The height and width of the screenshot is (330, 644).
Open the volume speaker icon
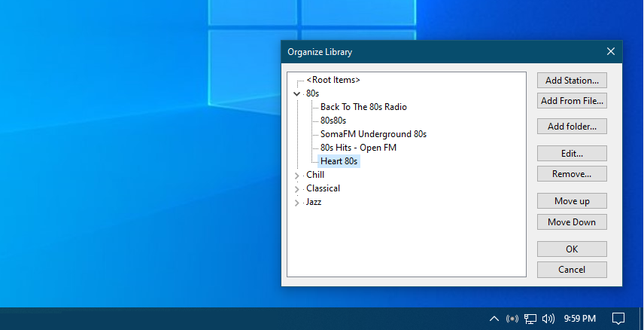pos(548,319)
